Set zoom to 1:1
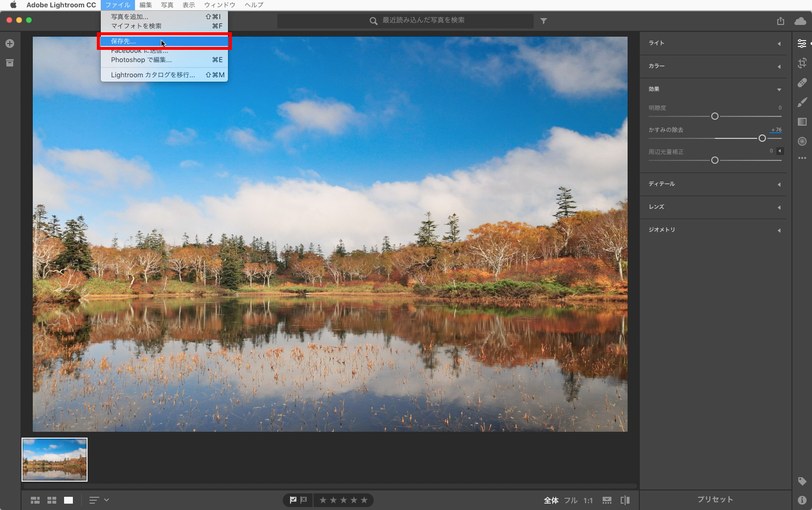 [588, 500]
